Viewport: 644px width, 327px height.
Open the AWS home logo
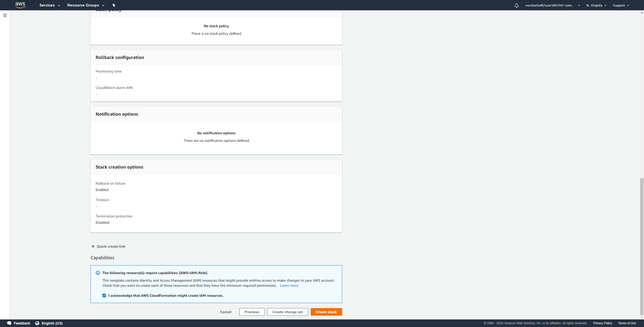click(x=20, y=5)
